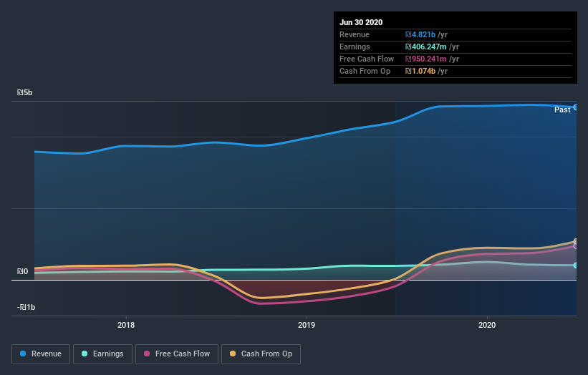Click the ₪406.247m earnings value
The height and width of the screenshot is (375, 588).
[x=425, y=47]
